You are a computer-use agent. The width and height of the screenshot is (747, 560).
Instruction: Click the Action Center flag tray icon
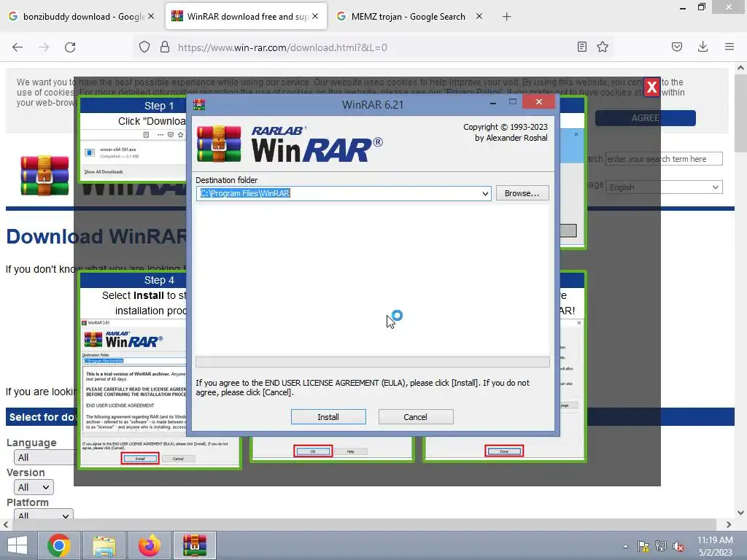[643, 546]
